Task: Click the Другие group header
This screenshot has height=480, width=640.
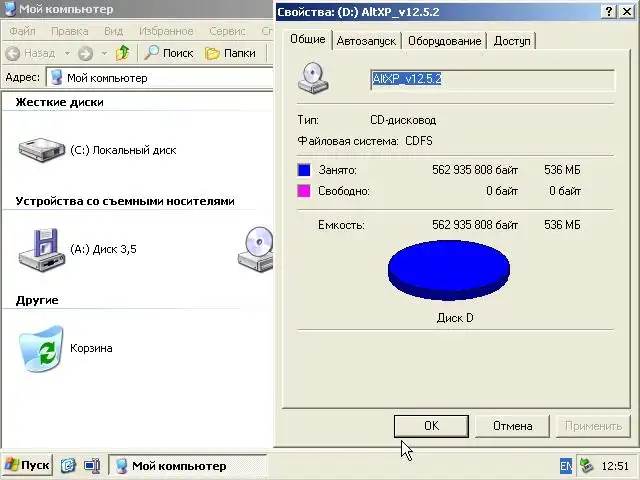Action: [37, 300]
